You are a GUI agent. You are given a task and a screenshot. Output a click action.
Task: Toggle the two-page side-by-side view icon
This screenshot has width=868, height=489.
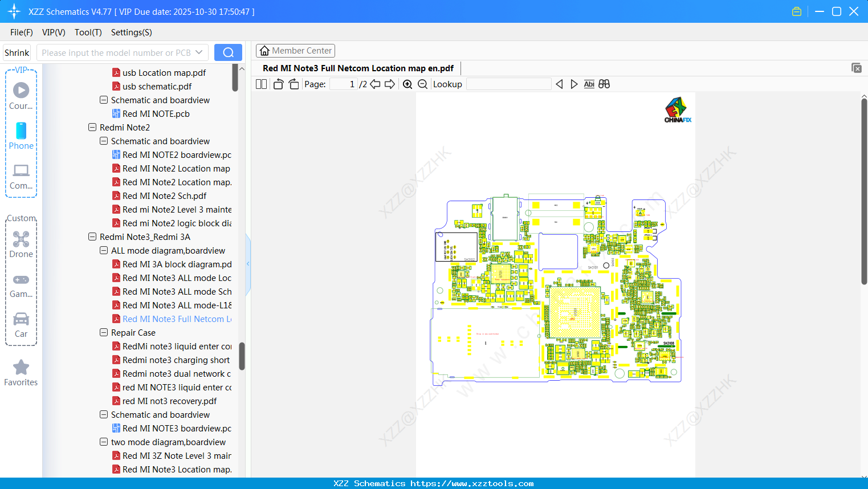point(261,84)
